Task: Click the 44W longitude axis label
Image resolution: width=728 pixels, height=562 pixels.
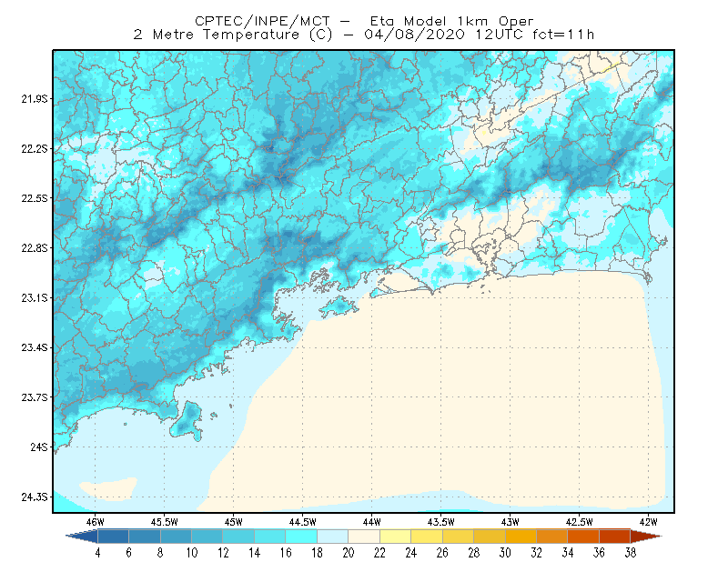Action: 371,522
